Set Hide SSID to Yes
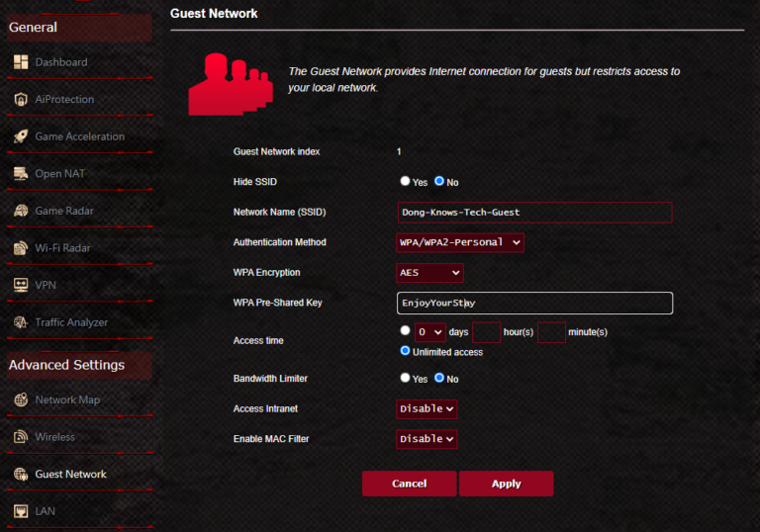 (405, 182)
